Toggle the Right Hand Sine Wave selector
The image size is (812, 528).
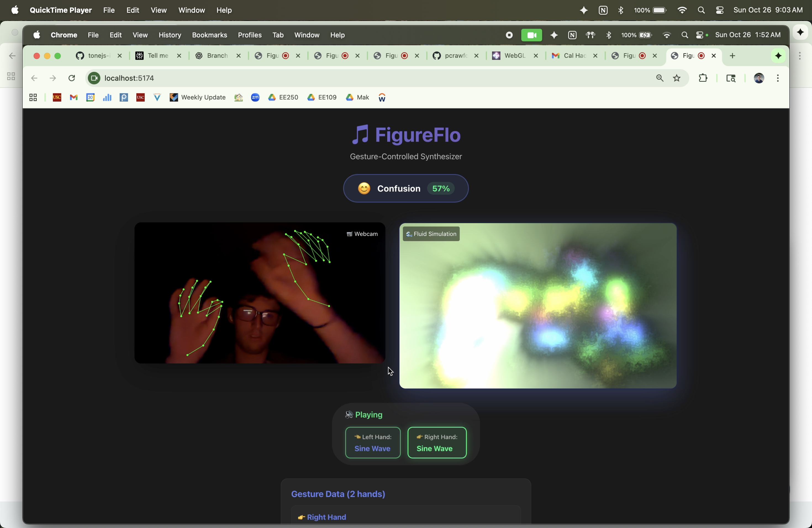437,443
